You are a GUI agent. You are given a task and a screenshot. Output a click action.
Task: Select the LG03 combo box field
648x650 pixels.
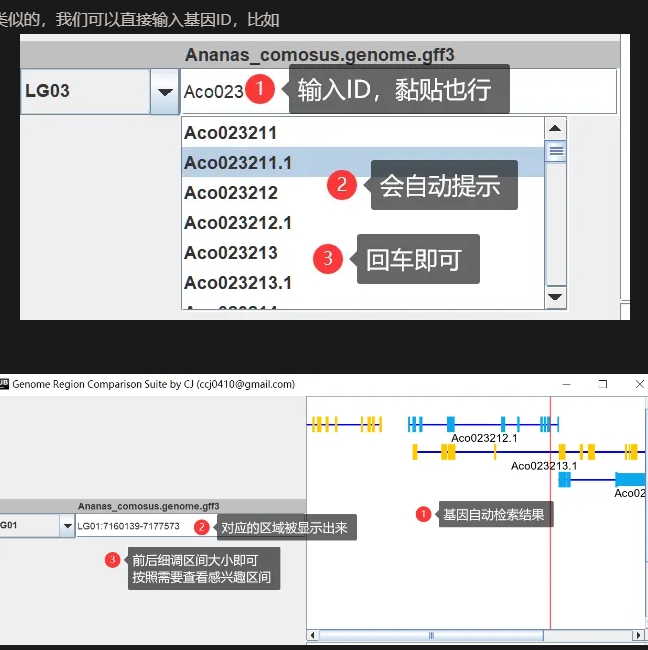click(x=85, y=92)
